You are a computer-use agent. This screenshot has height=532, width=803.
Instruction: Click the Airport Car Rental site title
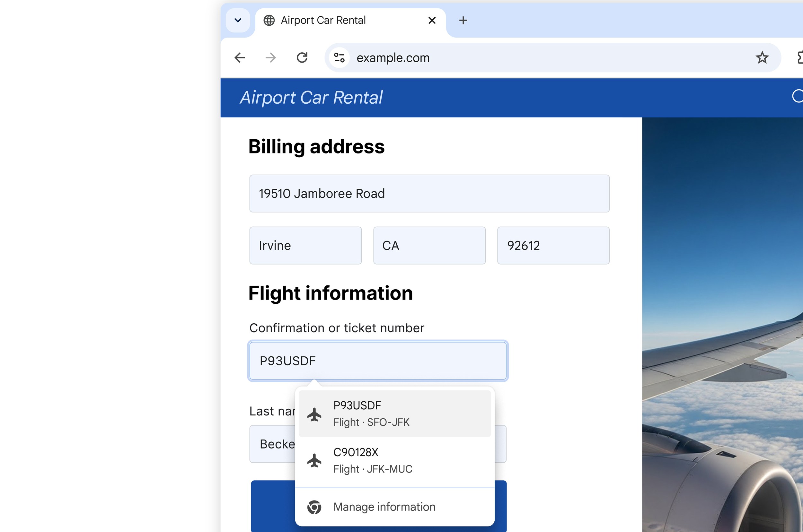(311, 98)
